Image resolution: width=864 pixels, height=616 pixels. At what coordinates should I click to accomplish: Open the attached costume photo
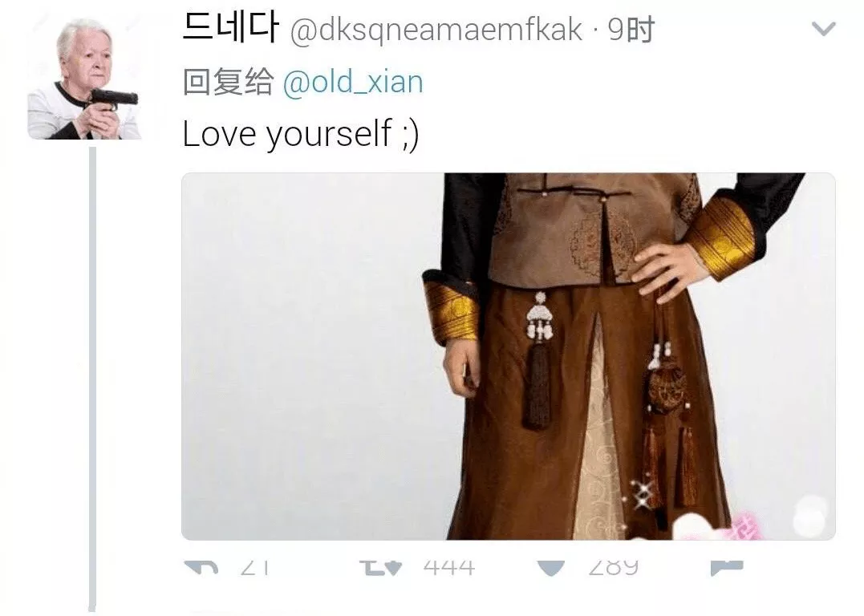(508, 356)
